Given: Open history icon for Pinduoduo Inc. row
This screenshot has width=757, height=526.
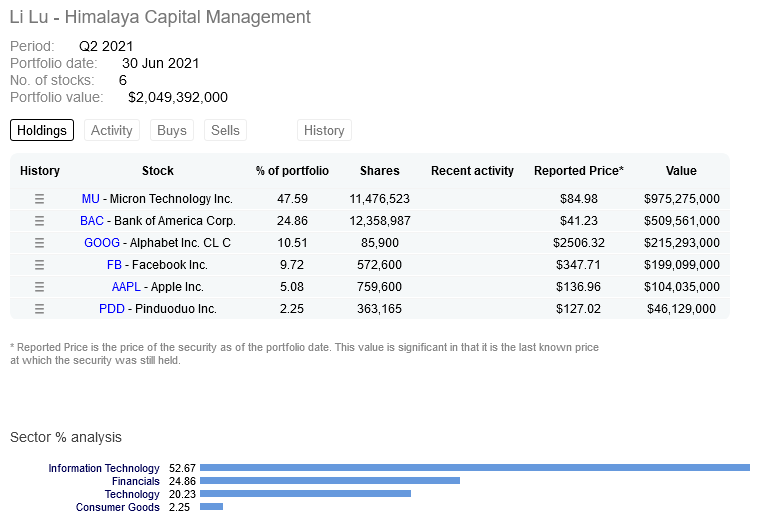Looking at the screenshot, I should tap(39, 309).
